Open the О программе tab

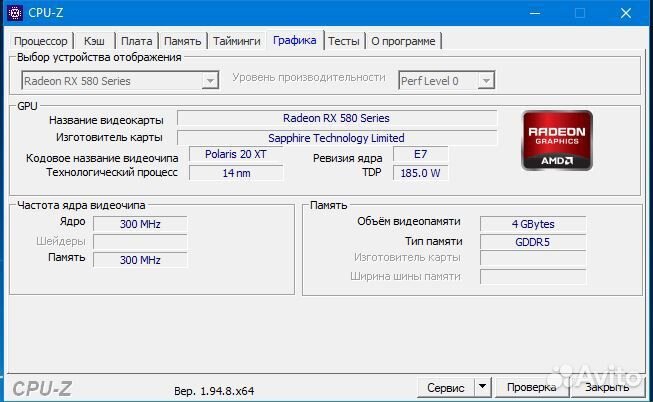403,41
